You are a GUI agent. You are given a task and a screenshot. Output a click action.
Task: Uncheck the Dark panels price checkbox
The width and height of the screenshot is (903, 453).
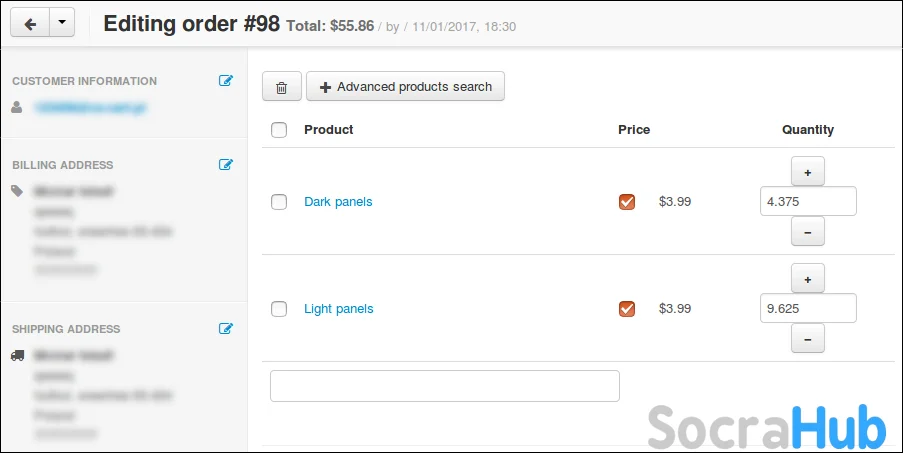pyautogui.click(x=627, y=202)
